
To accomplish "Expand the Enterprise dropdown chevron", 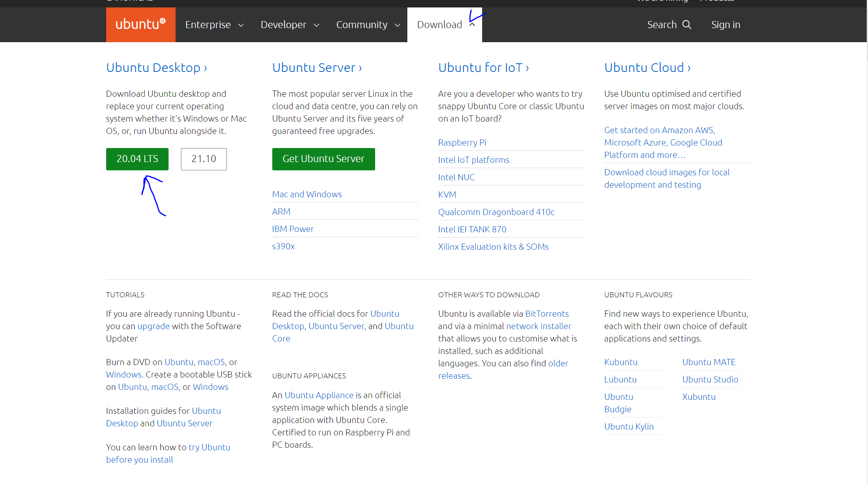I will coord(241,25).
